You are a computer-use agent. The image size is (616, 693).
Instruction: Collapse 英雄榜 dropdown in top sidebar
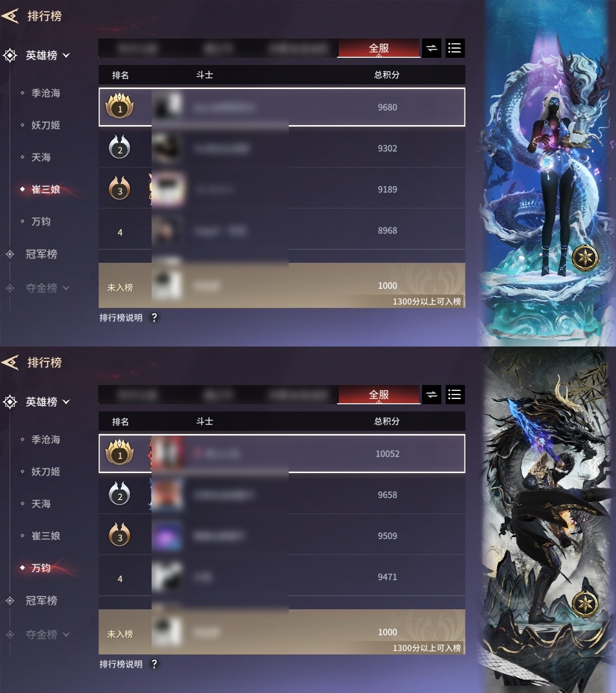66,55
